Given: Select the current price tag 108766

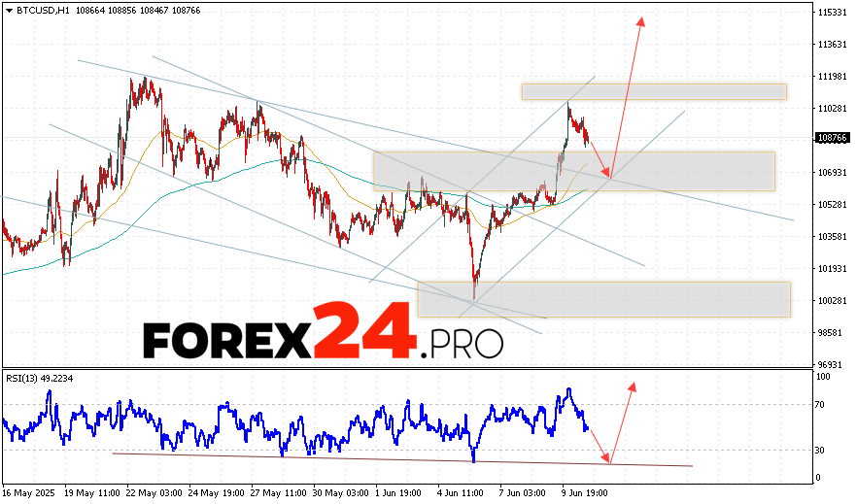Looking at the screenshot, I should pos(834,138).
